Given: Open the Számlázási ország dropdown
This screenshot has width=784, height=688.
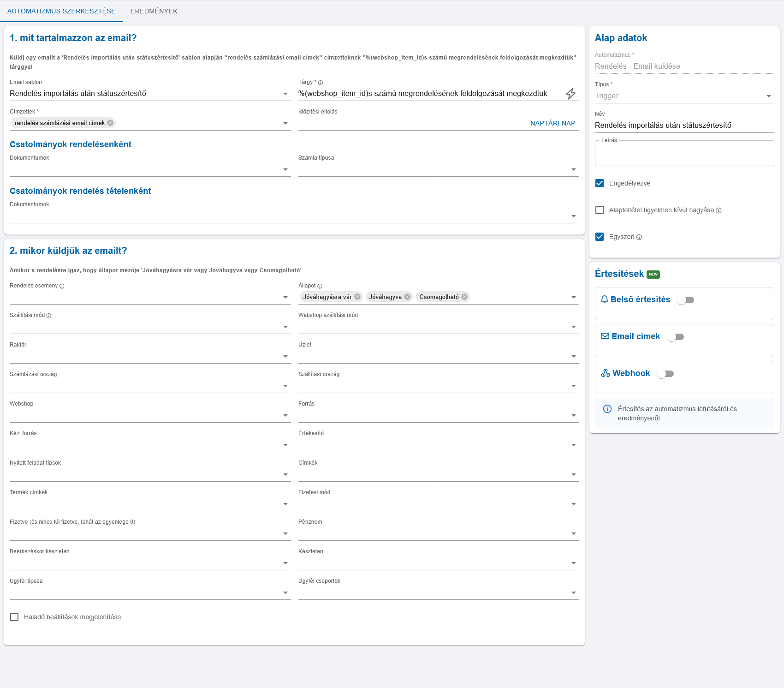Looking at the screenshot, I should pos(150,386).
